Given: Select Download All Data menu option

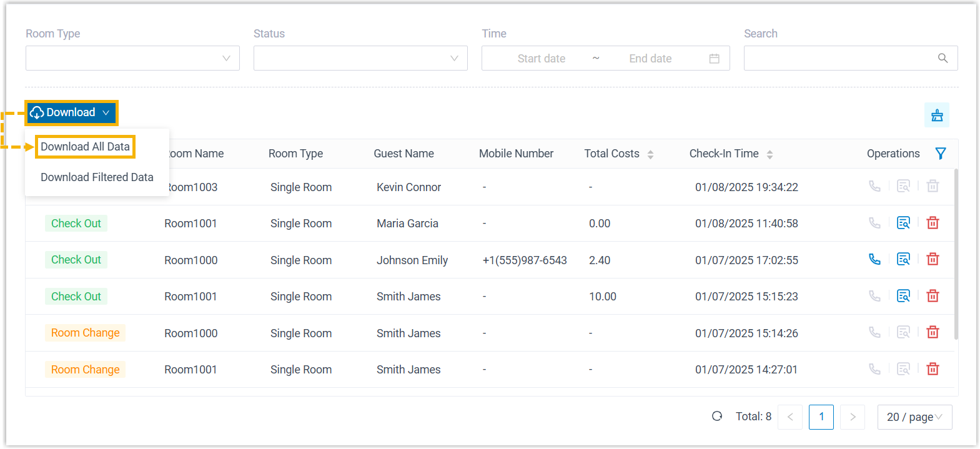Looking at the screenshot, I should pos(85,147).
